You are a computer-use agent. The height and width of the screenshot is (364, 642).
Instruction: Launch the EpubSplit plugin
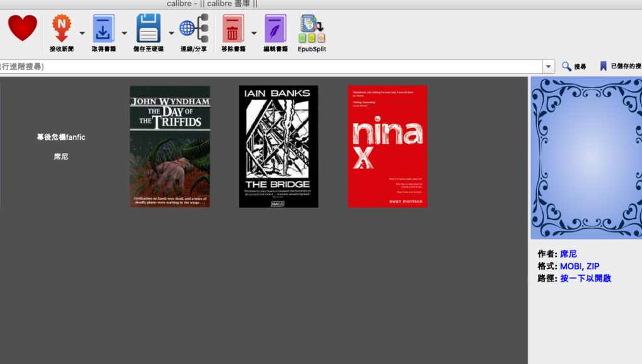pos(312,33)
